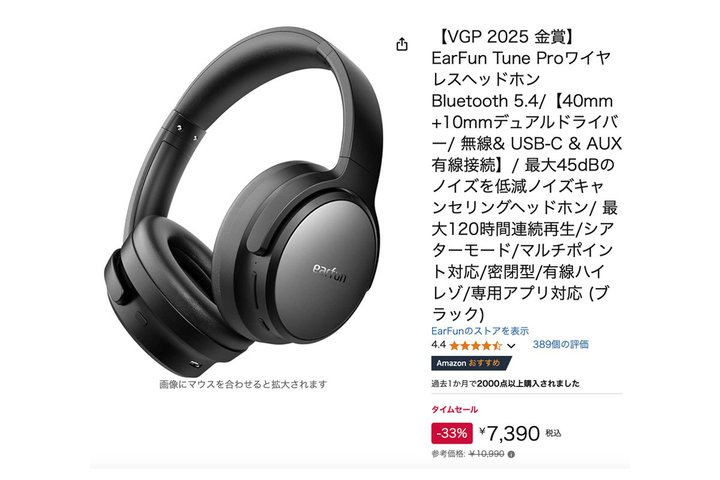Viewport: 720px width, 480px height.
Task: Click the 4.4 rating number
Action: [x=439, y=344]
